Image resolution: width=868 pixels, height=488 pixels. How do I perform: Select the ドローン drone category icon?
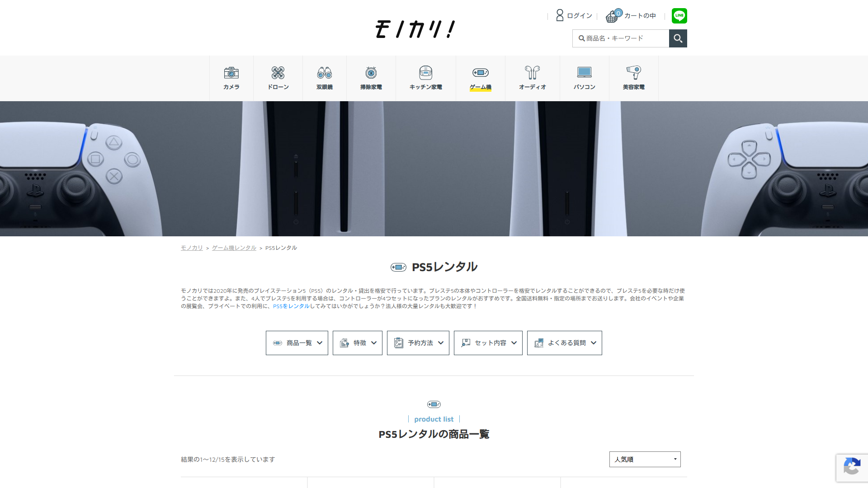coord(278,73)
